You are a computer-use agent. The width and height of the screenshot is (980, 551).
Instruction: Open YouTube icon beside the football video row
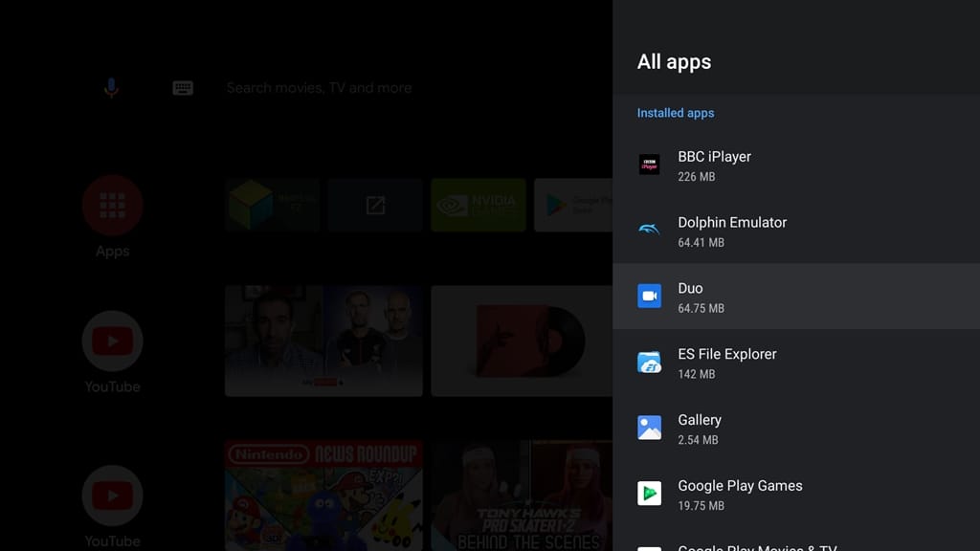pos(112,342)
